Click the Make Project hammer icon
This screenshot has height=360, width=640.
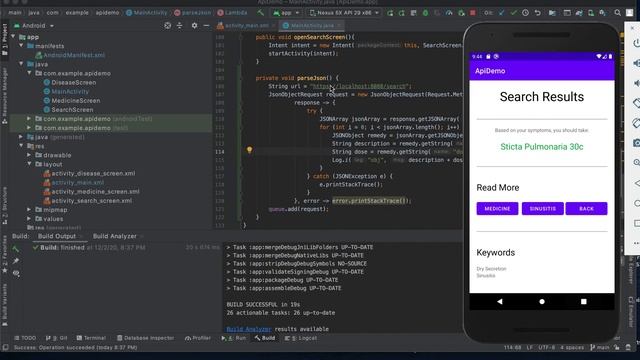pos(260,13)
